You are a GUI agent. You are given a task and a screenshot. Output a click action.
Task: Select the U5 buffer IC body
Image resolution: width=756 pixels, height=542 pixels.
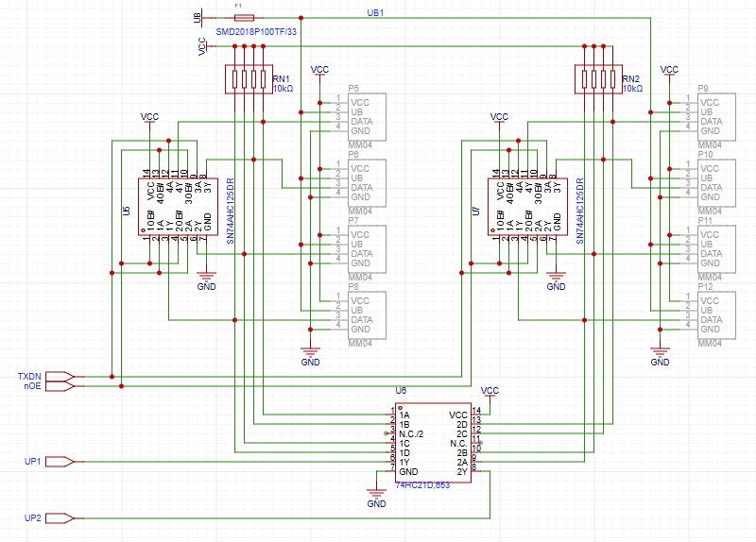coord(178,207)
